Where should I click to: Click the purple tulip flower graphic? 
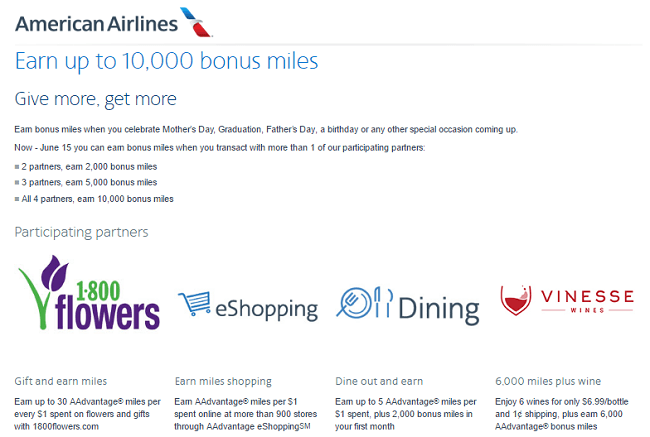pyautogui.click(x=54, y=273)
